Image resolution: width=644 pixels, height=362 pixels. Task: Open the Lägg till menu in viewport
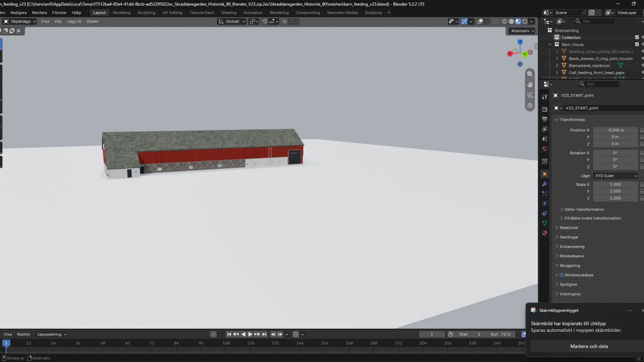click(x=74, y=22)
